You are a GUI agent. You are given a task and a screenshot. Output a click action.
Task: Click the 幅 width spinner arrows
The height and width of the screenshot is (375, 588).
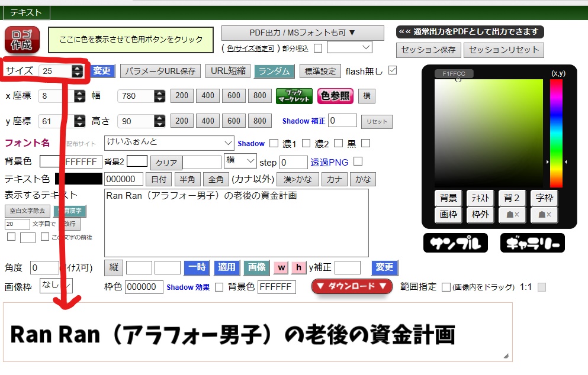pyautogui.click(x=159, y=96)
